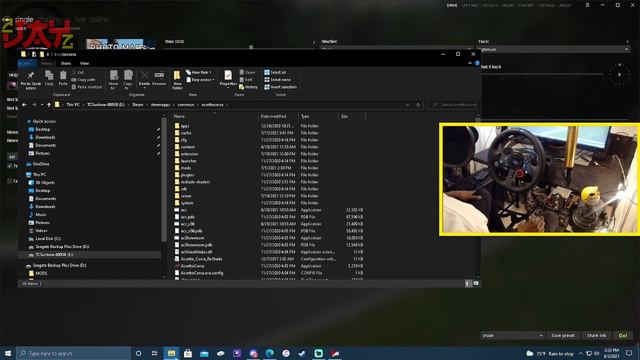The image size is (640, 360).
Task: Click the Delete icon in the Organize group
Action: (144, 78)
